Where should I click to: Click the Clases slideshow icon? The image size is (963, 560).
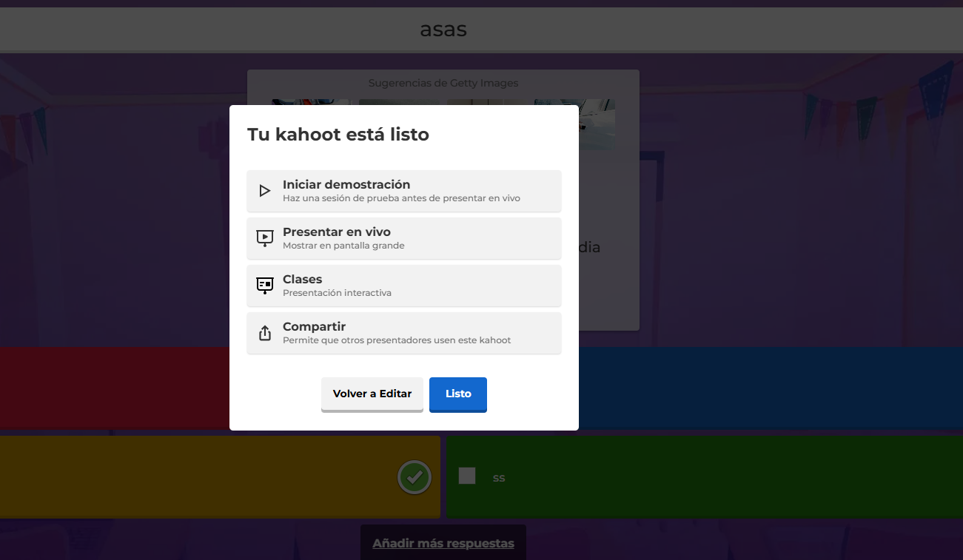265,286
